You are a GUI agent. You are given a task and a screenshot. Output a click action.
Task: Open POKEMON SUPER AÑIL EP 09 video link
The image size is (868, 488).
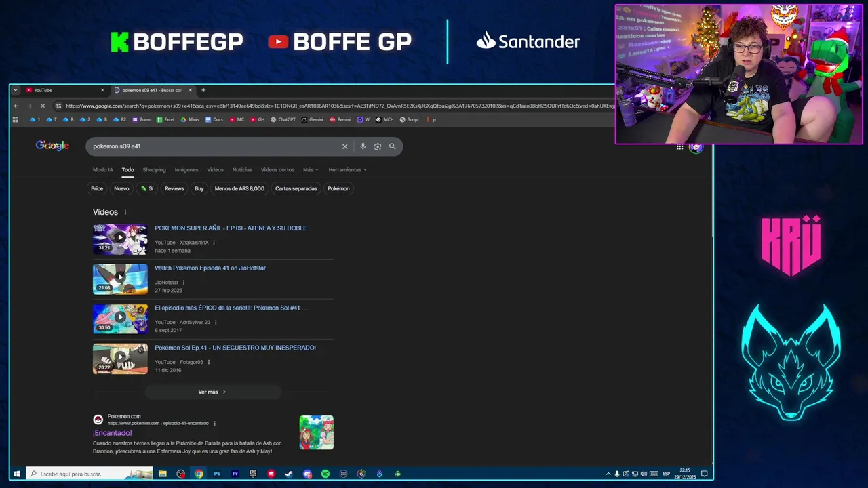(x=233, y=228)
